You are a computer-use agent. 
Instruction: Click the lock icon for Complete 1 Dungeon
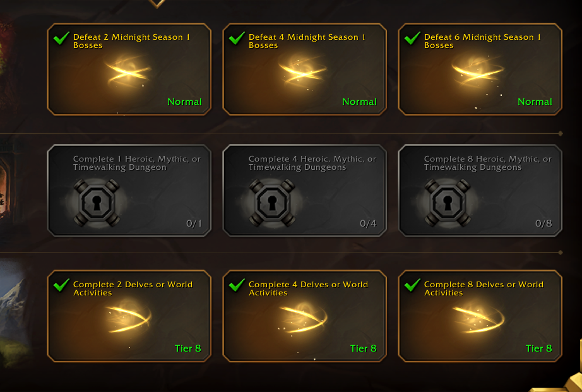pyautogui.click(x=97, y=203)
